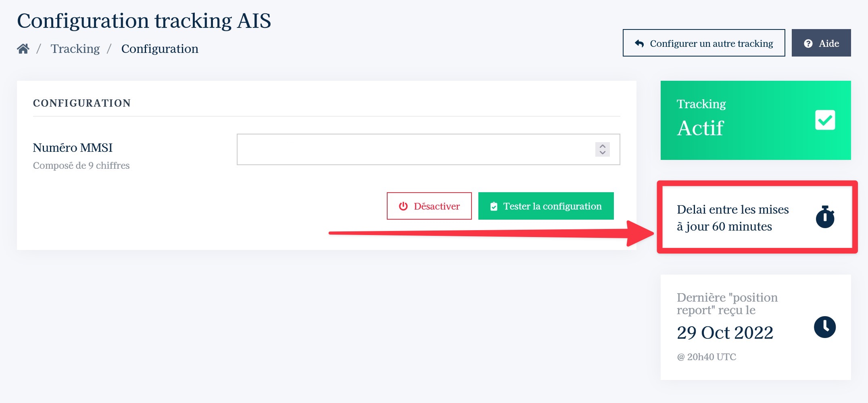Click the return arrow icon on Configurer button
868x403 pixels.
pyautogui.click(x=639, y=43)
